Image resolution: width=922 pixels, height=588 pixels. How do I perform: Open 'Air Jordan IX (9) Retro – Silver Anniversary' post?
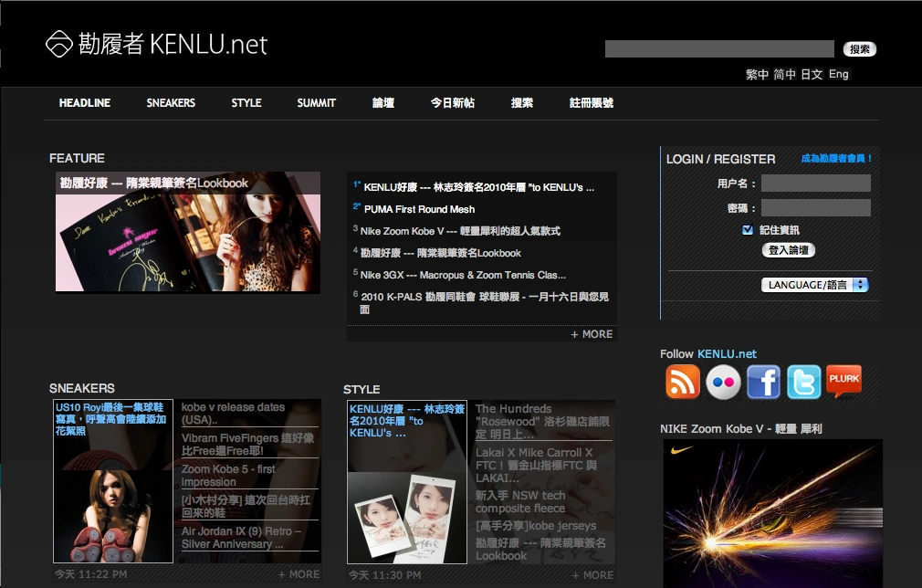pos(241,538)
